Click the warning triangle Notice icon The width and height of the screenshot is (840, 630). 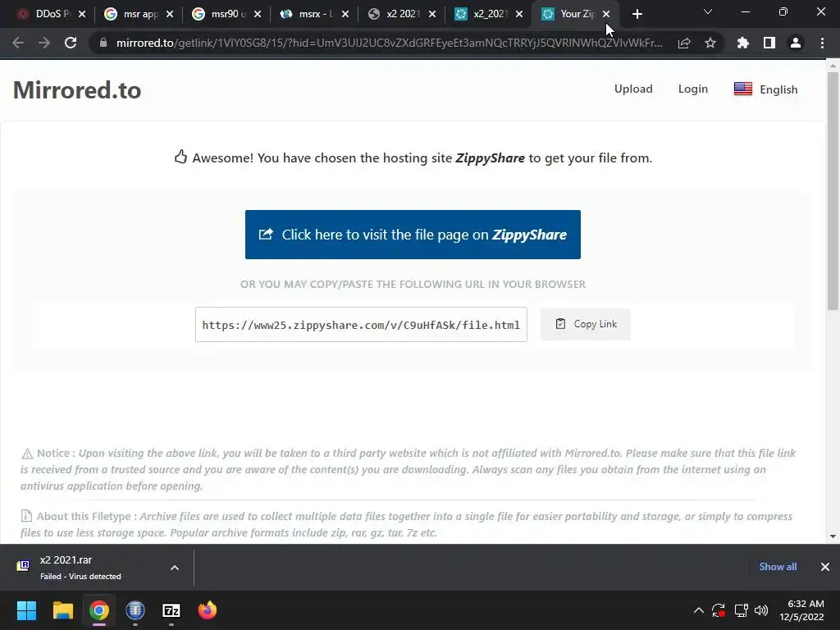point(27,454)
